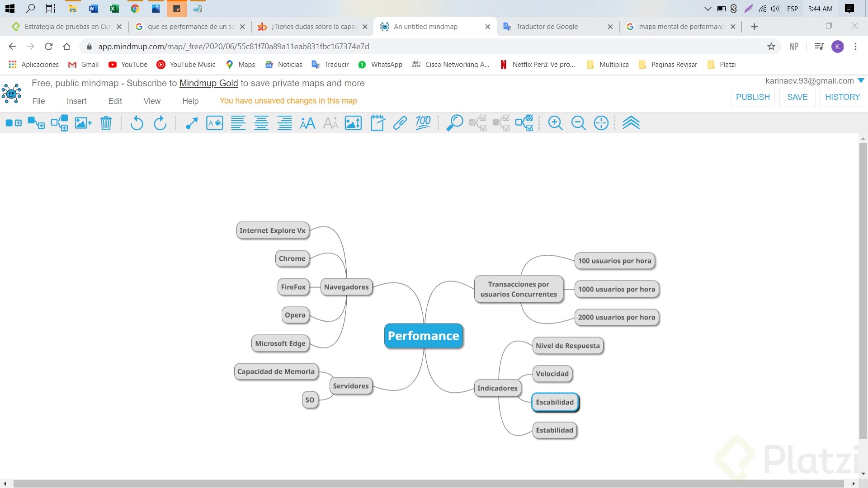Image resolution: width=868 pixels, height=488 pixels.
Task: Align node text to the left
Action: click(x=238, y=123)
